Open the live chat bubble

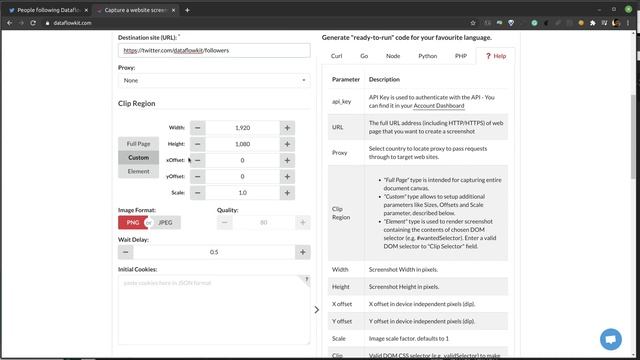click(x=611, y=339)
